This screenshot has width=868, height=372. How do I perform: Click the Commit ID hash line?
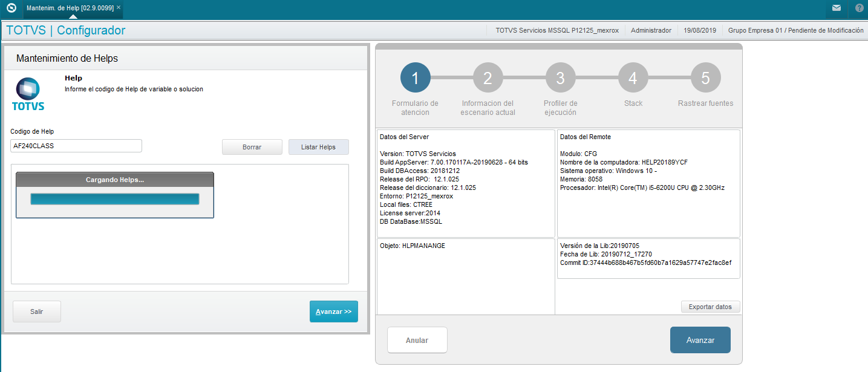pyautogui.click(x=646, y=263)
